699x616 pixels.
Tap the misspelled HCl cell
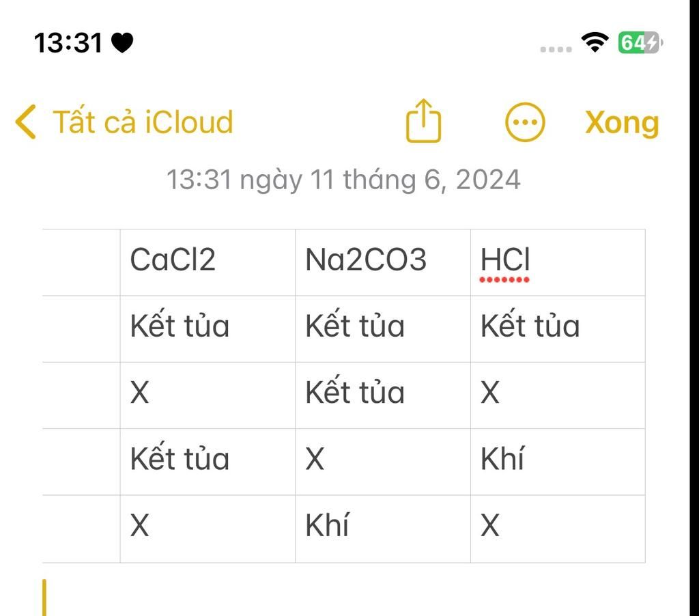(x=505, y=261)
